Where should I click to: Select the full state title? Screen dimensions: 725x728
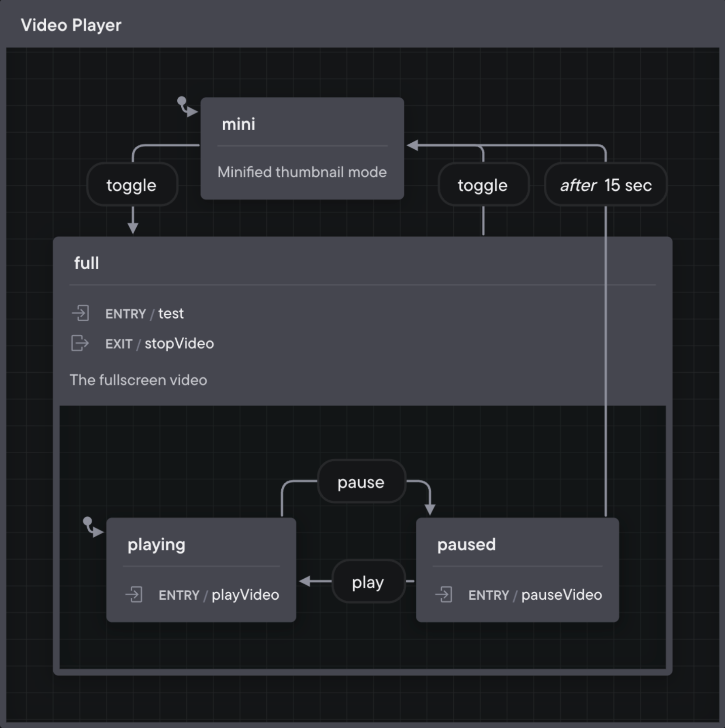[x=86, y=263]
